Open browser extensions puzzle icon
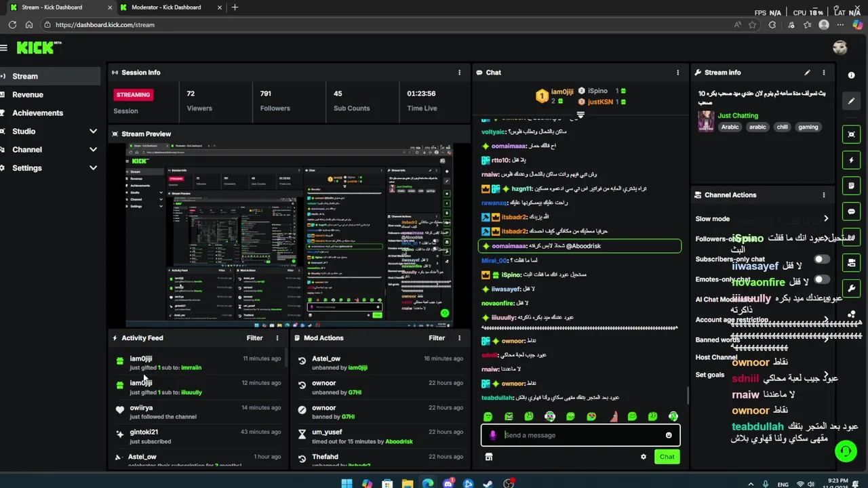 [772, 24]
